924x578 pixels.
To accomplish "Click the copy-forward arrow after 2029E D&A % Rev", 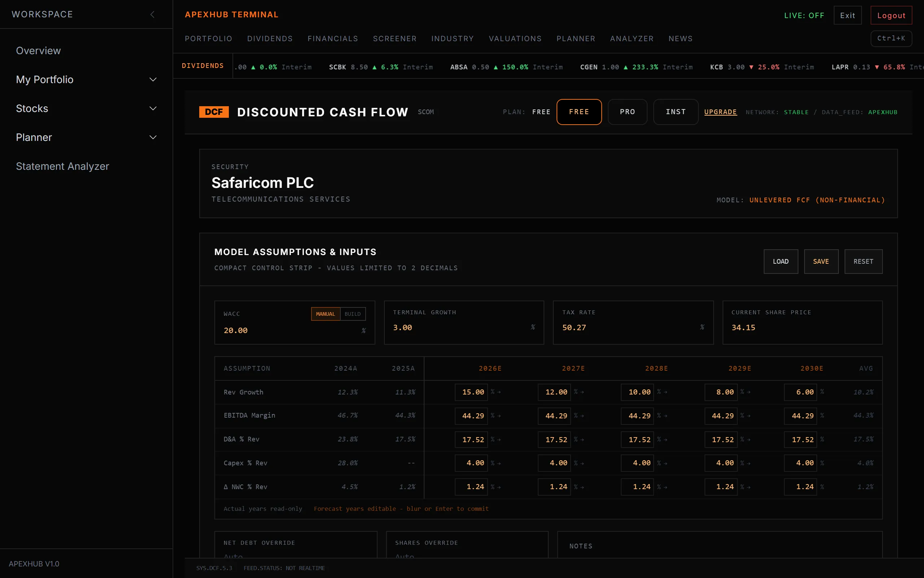I will coord(748,440).
